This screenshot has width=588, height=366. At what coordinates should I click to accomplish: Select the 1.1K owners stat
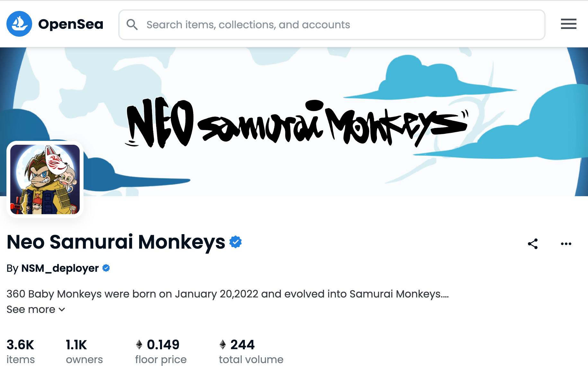[x=84, y=351]
